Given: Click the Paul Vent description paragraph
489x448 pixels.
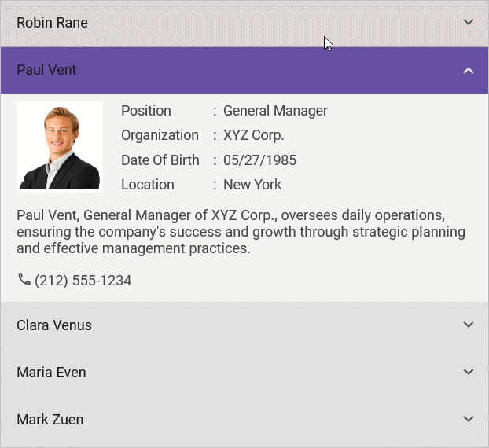Looking at the screenshot, I should [241, 232].
